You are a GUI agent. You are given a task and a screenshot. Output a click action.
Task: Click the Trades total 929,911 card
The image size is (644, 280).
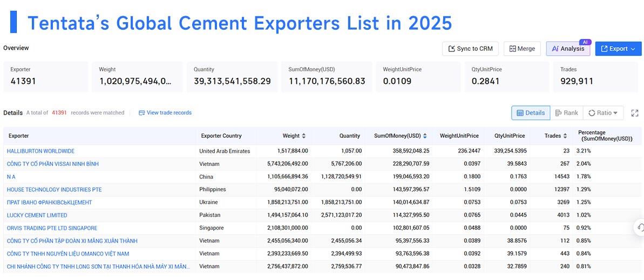[x=596, y=76]
